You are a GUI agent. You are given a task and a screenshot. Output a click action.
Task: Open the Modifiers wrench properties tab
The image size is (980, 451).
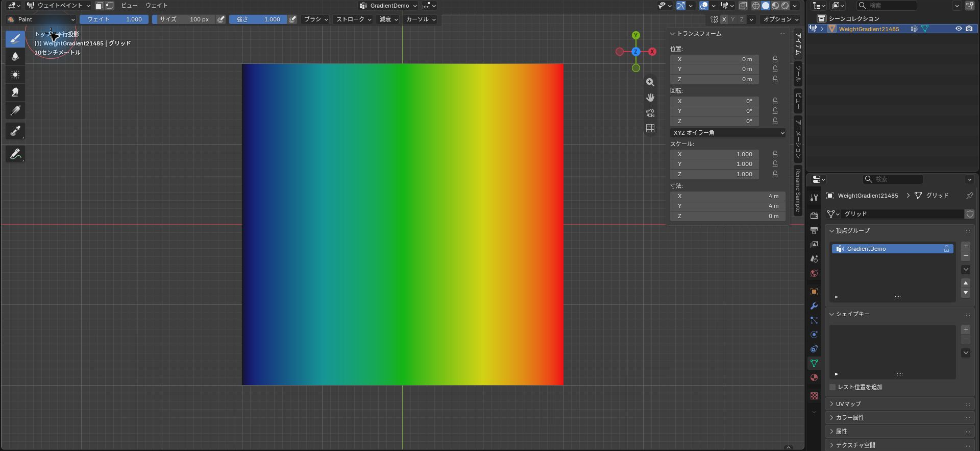(x=814, y=306)
